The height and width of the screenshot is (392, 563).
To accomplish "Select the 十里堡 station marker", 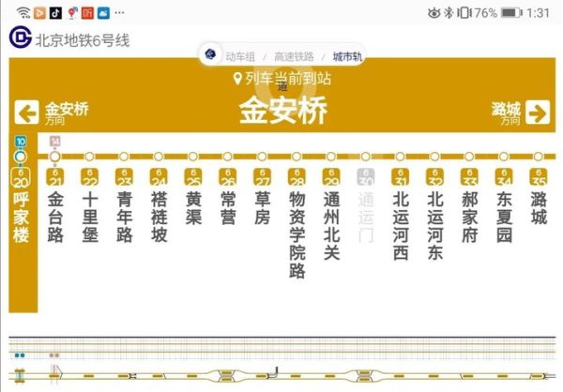I will click(x=89, y=157).
